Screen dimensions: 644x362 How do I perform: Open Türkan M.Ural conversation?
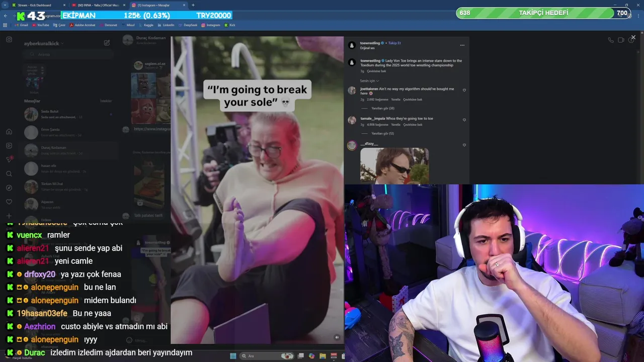click(68, 187)
